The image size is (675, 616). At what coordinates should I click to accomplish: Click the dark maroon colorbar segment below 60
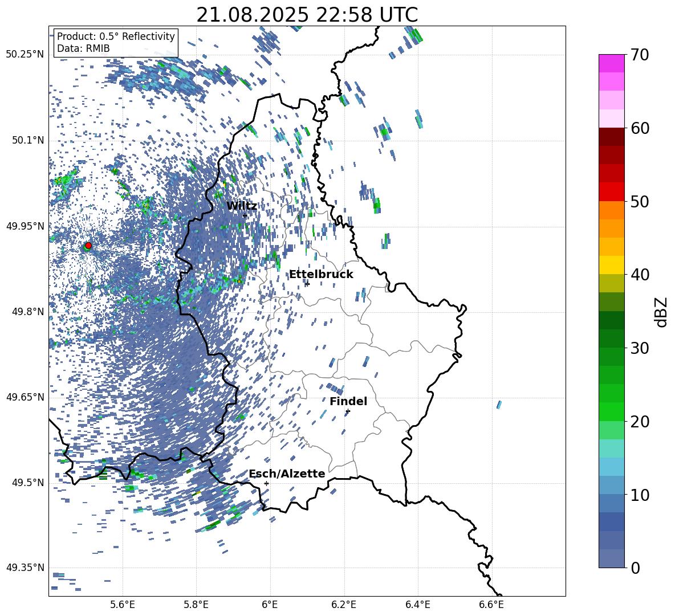pos(611,137)
